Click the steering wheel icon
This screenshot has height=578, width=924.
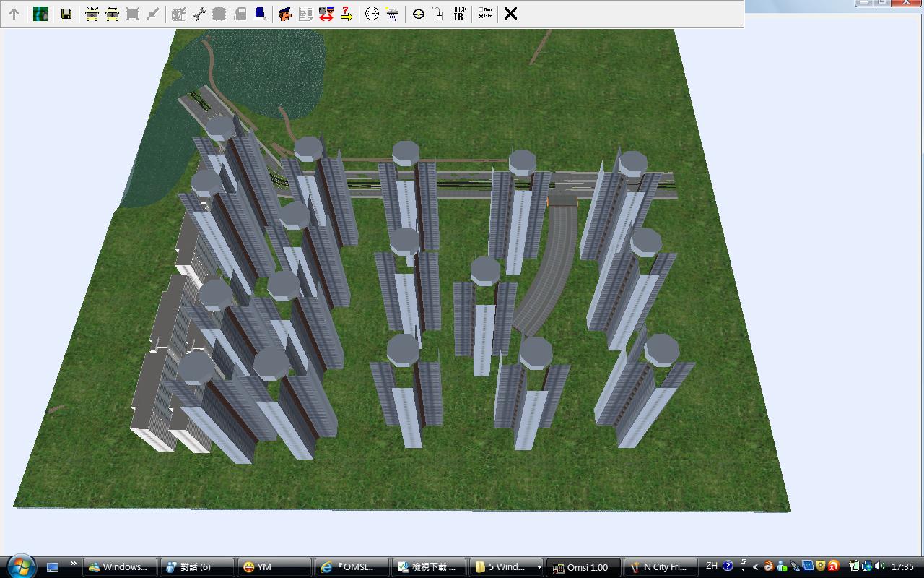(x=418, y=14)
